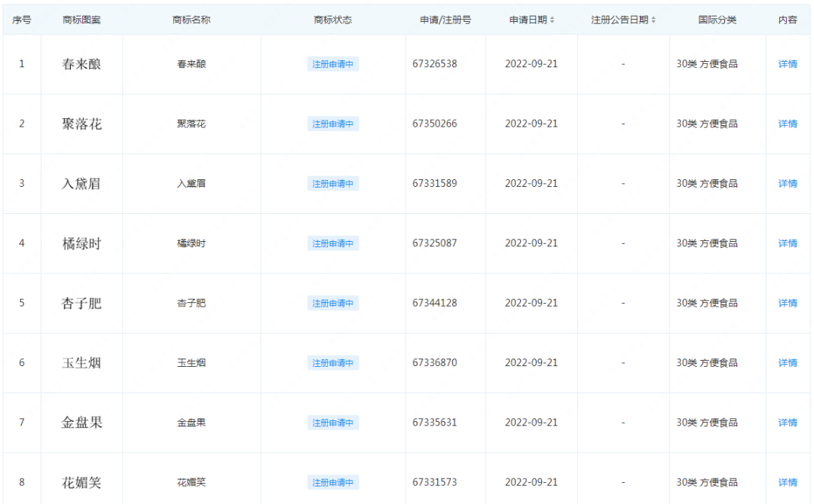Click registration number 67331573
The height and width of the screenshot is (504, 814).
click(x=435, y=482)
